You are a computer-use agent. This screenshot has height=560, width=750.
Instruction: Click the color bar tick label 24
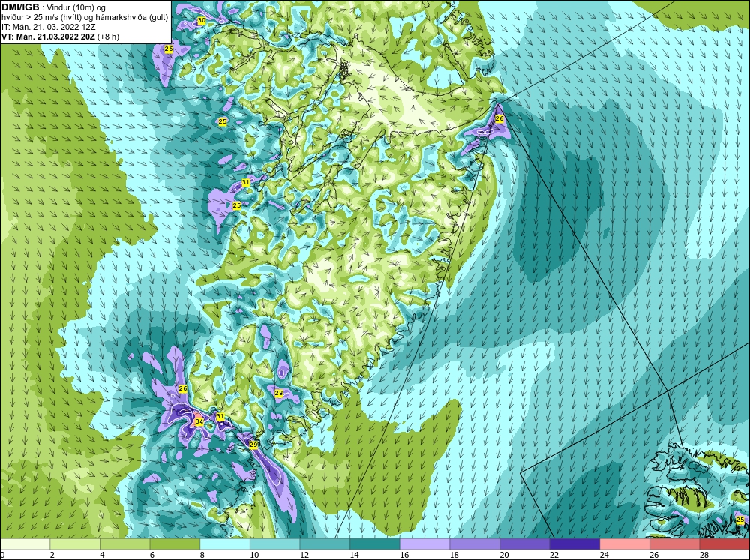pos(604,555)
